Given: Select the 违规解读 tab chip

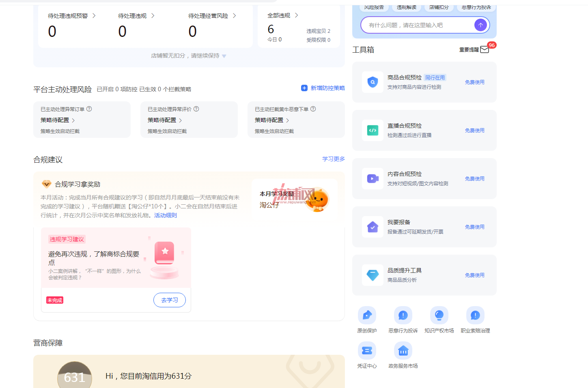Looking at the screenshot, I should 407,7.
